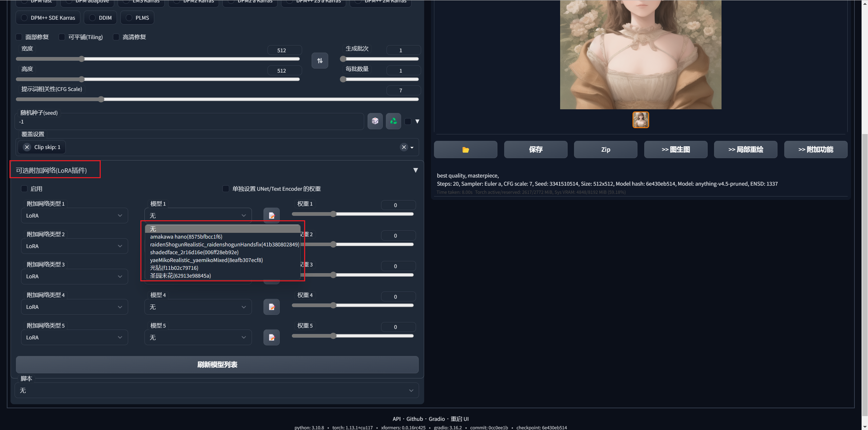Open the Gradio footer link
Screen dimensions: 868x430
pyautogui.click(x=437, y=419)
